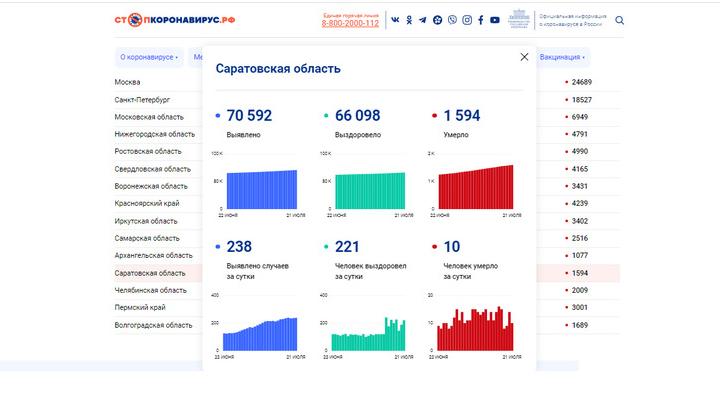Call hotline number 8-800-2000-112 link
Image resolution: width=720 pixels, height=405 pixels.
(350, 23)
